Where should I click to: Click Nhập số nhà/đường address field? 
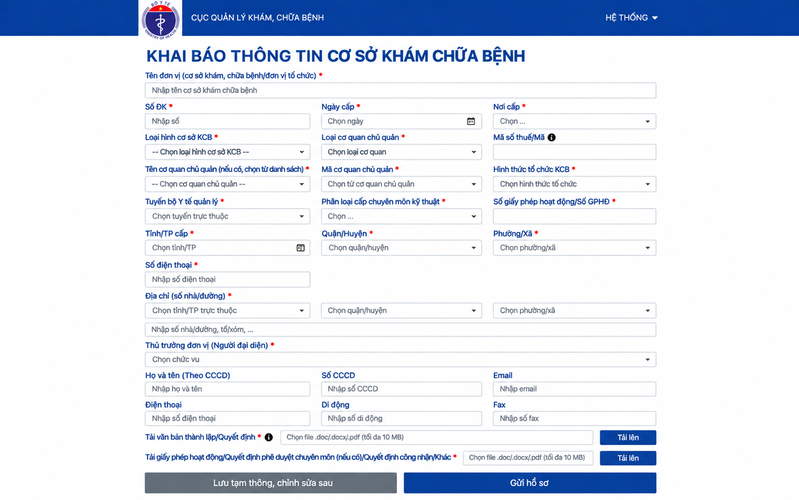point(401,330)
